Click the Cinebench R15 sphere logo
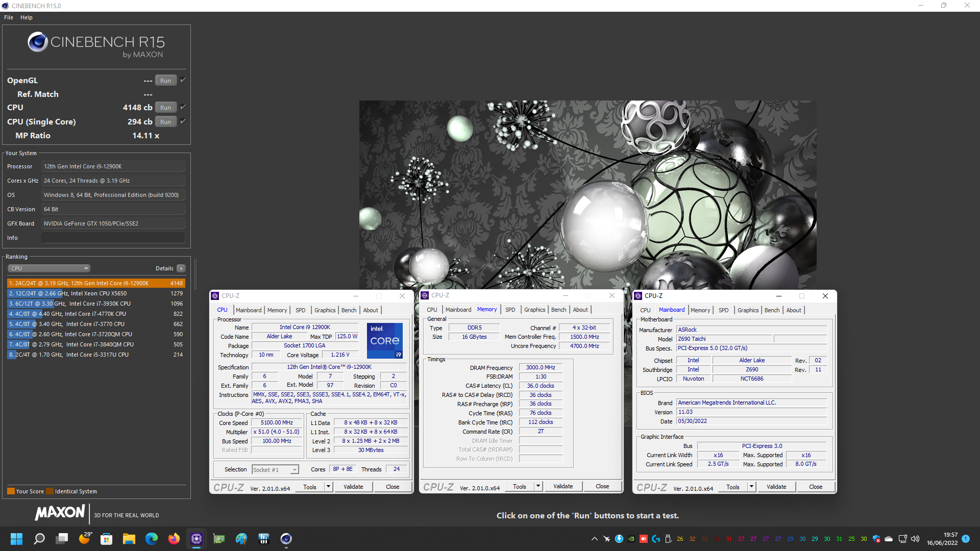 (38, 42)
